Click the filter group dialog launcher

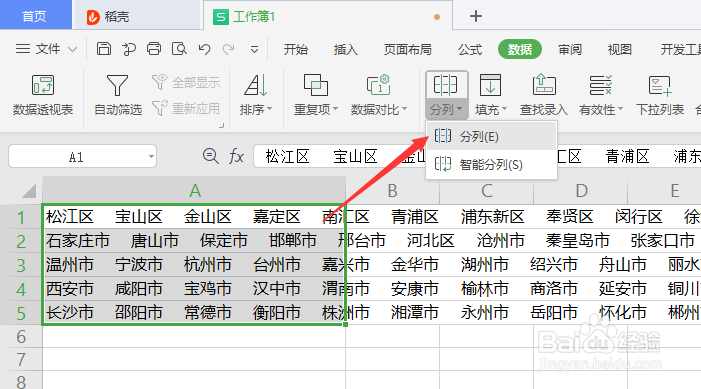pyautogui.click(x=221, y=126)
